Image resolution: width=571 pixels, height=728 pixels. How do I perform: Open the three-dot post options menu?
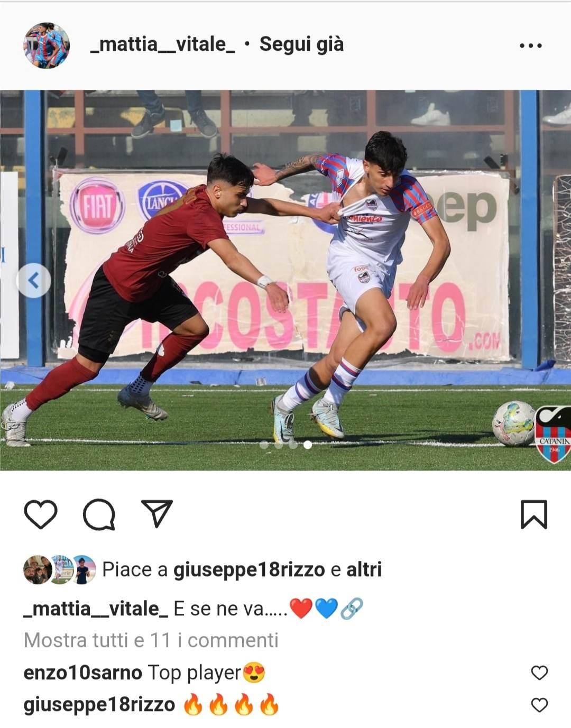531,45
